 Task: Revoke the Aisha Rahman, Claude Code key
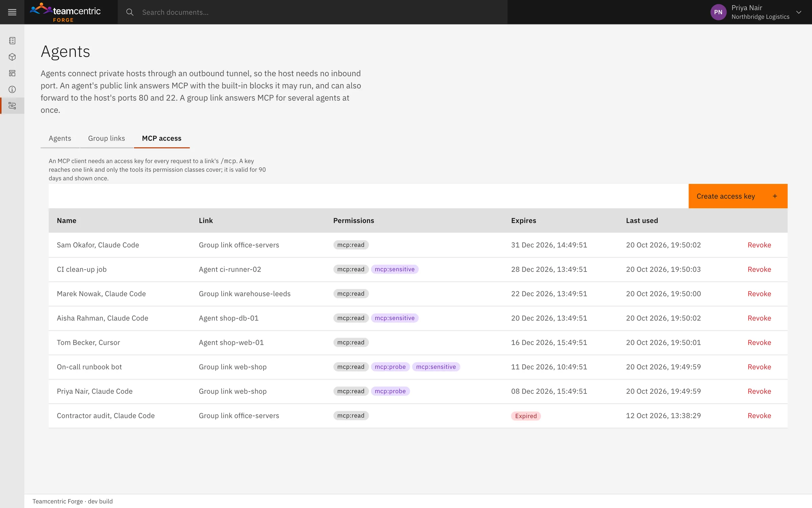click(759, 318)
